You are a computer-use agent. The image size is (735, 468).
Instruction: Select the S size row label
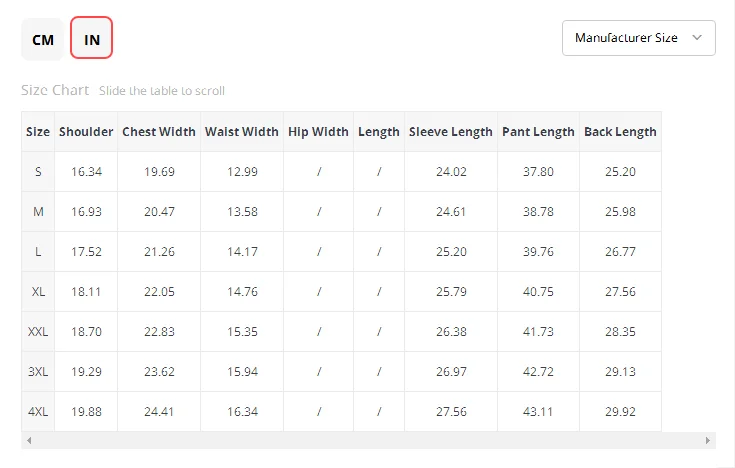38,172
